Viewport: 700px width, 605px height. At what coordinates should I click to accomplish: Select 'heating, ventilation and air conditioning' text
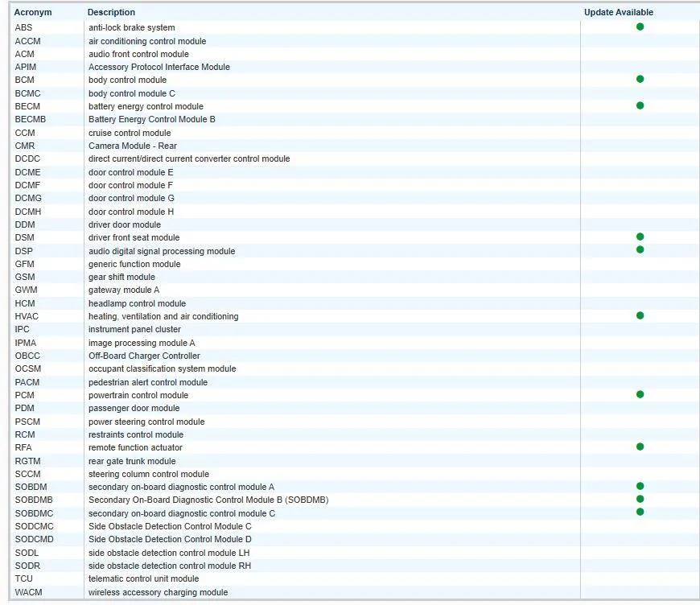163,316
